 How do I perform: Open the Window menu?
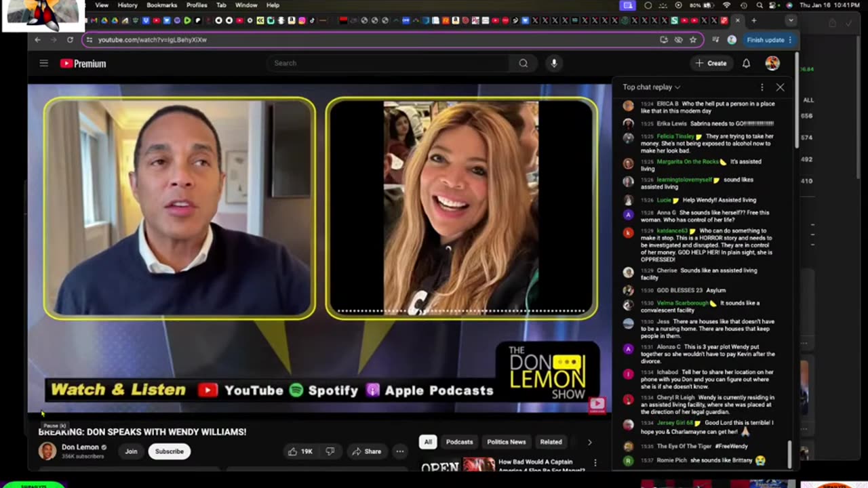(x=246, y=5)
